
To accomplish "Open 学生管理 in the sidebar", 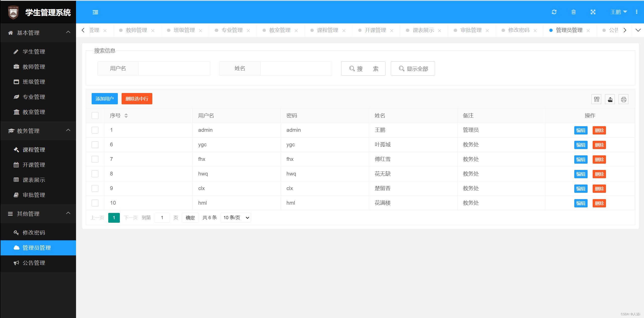I will [x=38, y=52].
